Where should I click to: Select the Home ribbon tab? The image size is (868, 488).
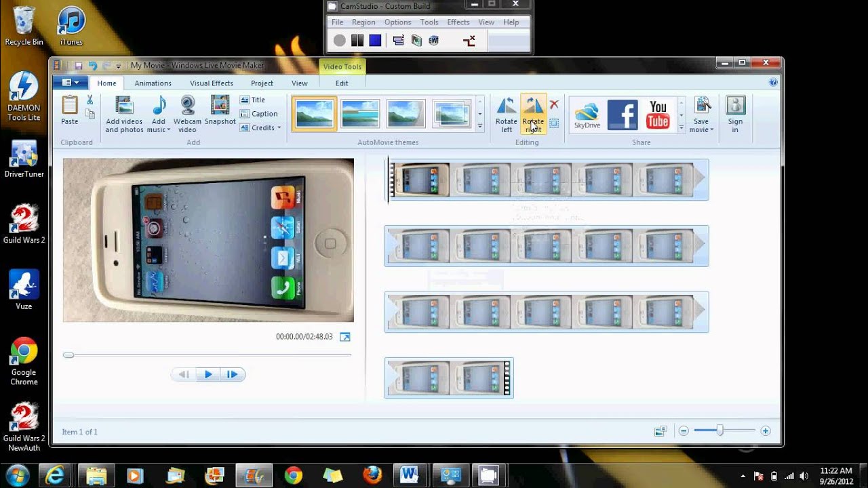tap(106, 83)
